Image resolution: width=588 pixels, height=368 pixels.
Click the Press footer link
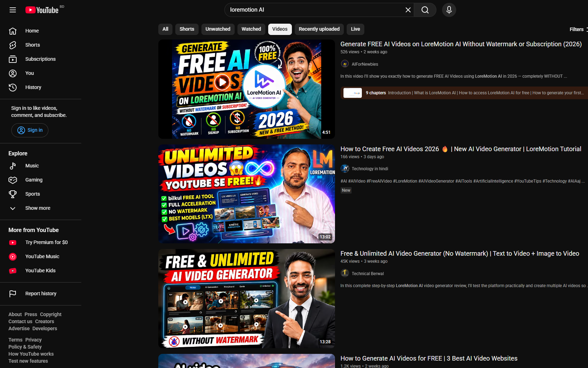[x=31, y=314]
